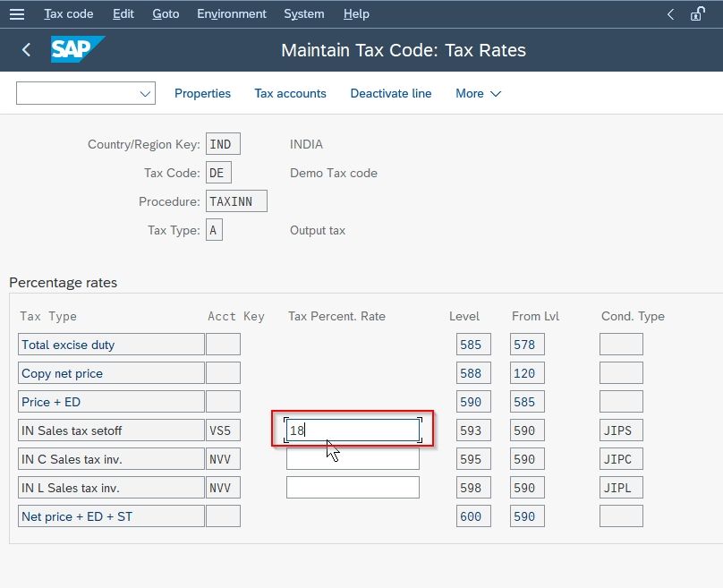Click the VS5 account key cell
This screenshot has height=588, width=723.
click(x=223, y=430)
